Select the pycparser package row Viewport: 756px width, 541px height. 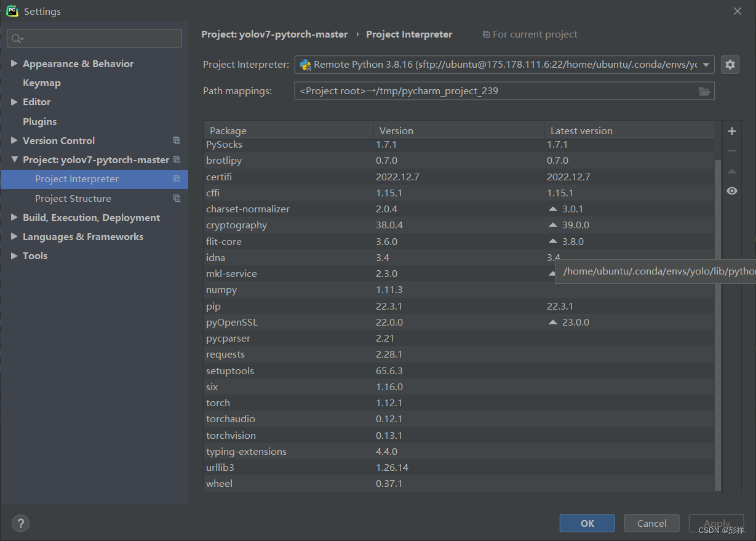tap(459, 338)
